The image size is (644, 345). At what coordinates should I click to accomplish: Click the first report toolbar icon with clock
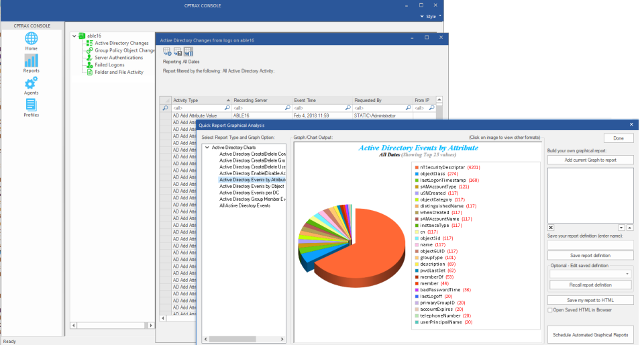pyautogui.click(x=167, y=51)
